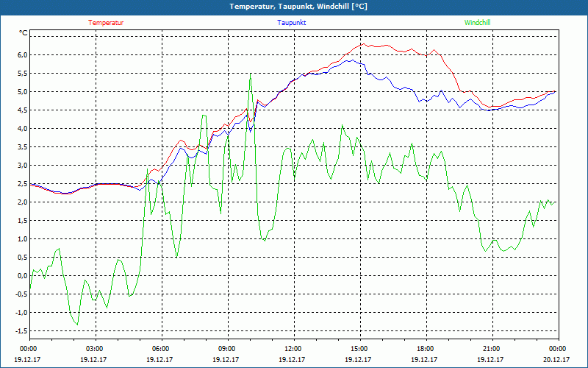Screen dimensions: 588x368
Task: Click the red Temperatur legend label
Action: 106,23
